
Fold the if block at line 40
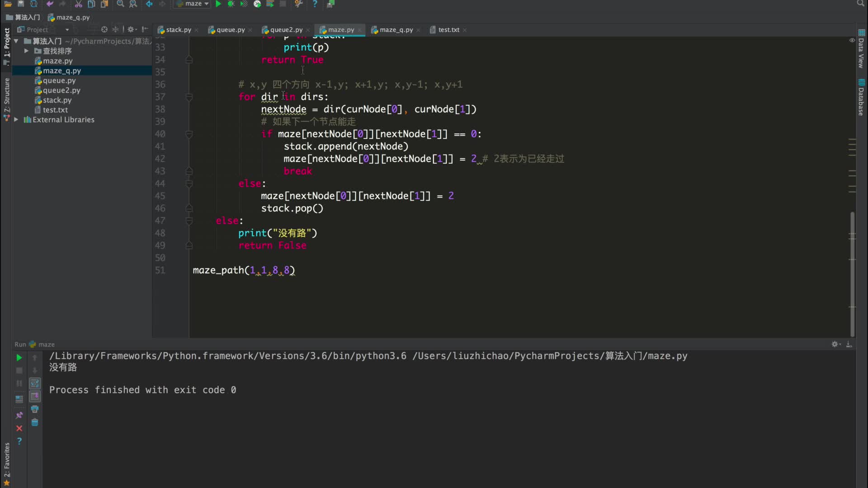(189, 134)
